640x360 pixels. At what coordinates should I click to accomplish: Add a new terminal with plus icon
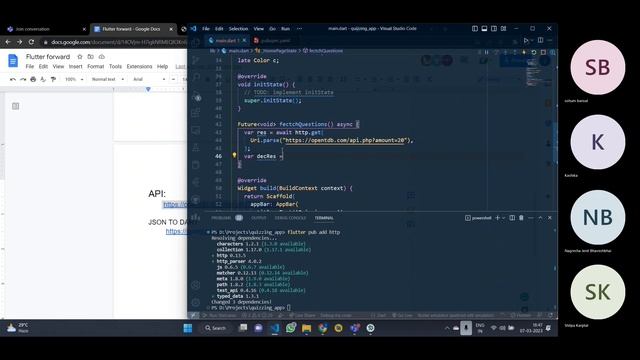pyautogui.click(x=497, y=218)
